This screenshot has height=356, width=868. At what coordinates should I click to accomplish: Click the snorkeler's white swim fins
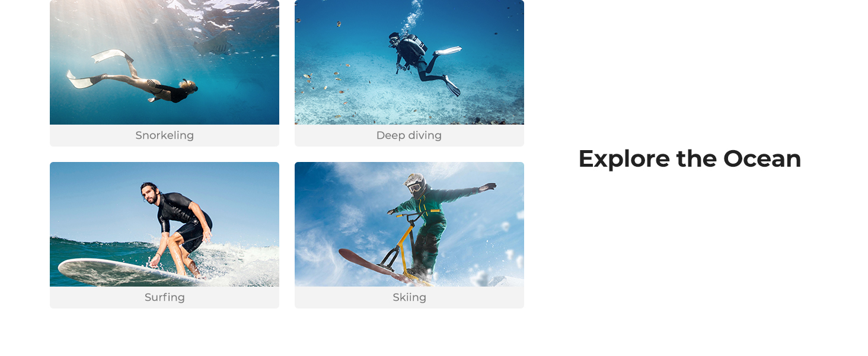(x=101, y=68)
